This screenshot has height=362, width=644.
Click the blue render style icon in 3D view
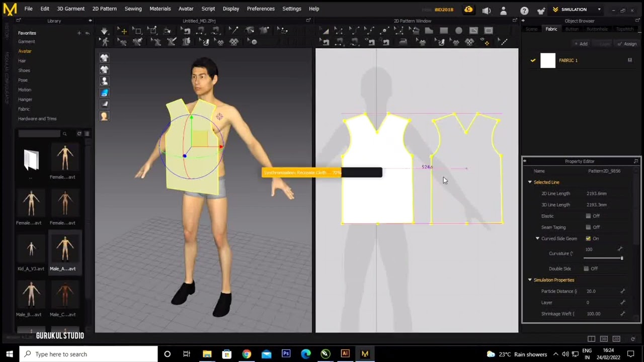(104, 93)
